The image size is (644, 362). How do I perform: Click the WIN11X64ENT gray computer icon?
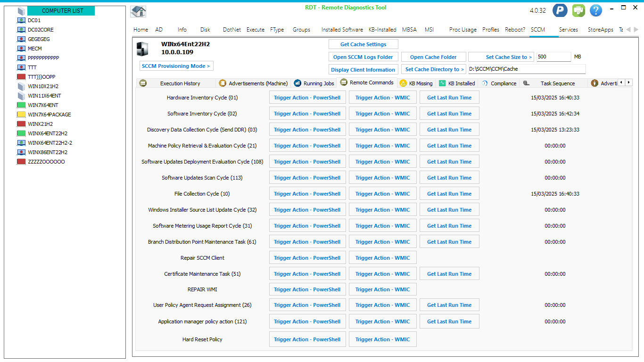click(21, 96)
